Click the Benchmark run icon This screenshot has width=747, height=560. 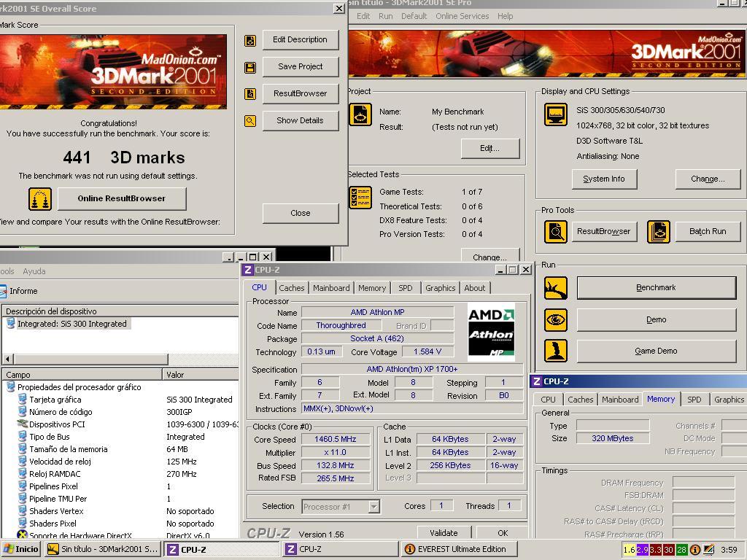coord(556,288)
